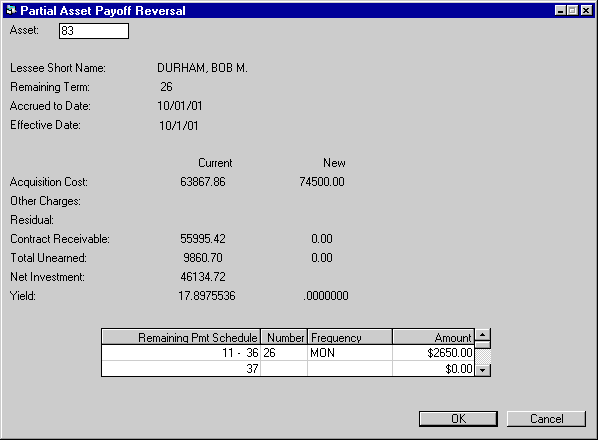Image resolution: width=598 pixels, height=440 pixels.
Task: Click the $0.00 amount cell
Action: click(434, 369)
